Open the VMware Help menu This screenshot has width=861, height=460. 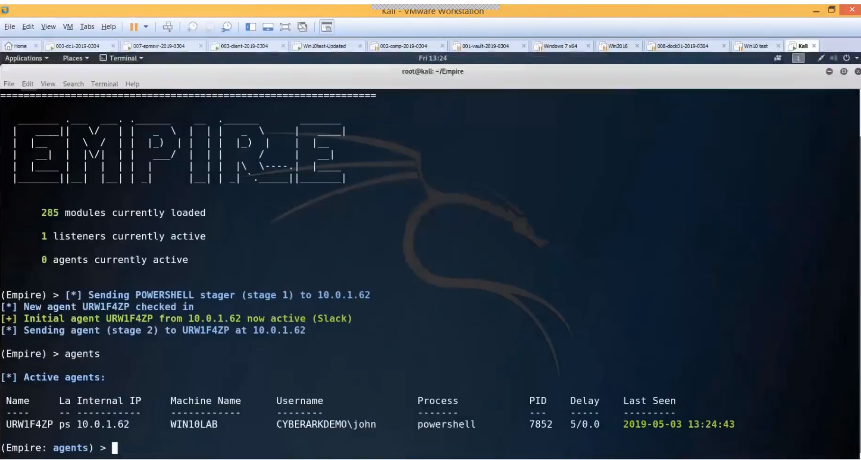click(x=109, y=26)
